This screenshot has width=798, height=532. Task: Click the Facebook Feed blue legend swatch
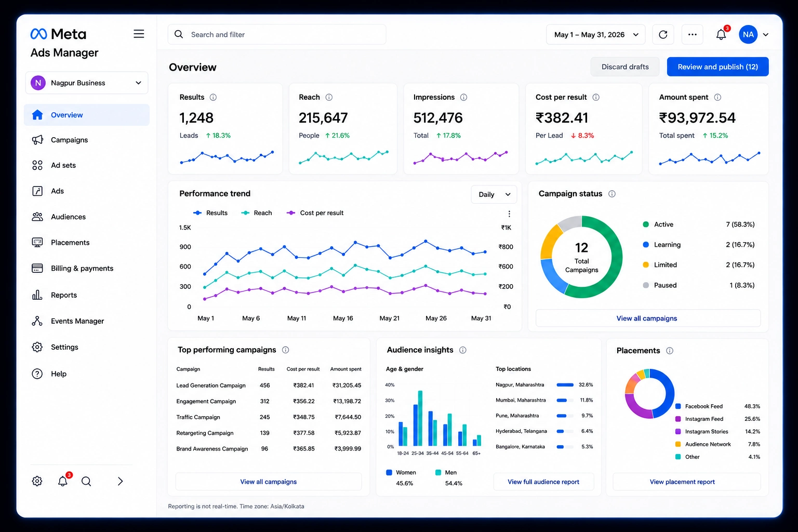(678, 406)
